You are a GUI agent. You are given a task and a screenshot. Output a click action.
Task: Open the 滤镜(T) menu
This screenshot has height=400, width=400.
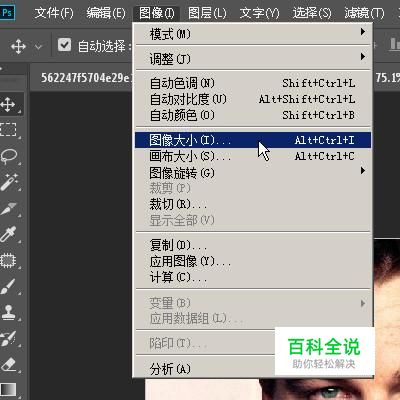coord(364,13)
